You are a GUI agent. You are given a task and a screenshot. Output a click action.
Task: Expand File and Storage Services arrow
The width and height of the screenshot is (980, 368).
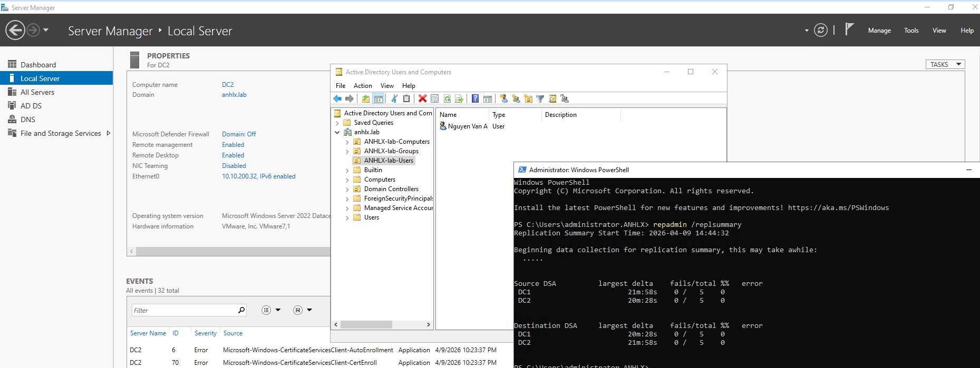tap(109, 133)
